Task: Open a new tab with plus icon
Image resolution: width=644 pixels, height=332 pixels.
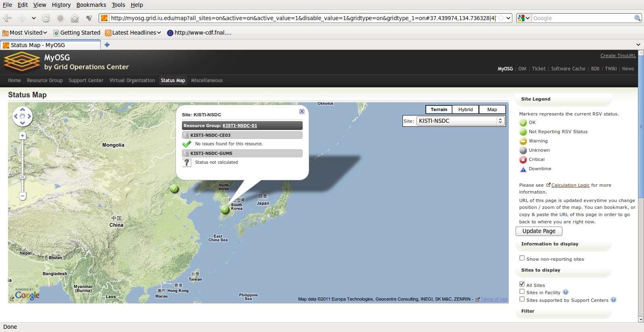Action: point(107,45)
